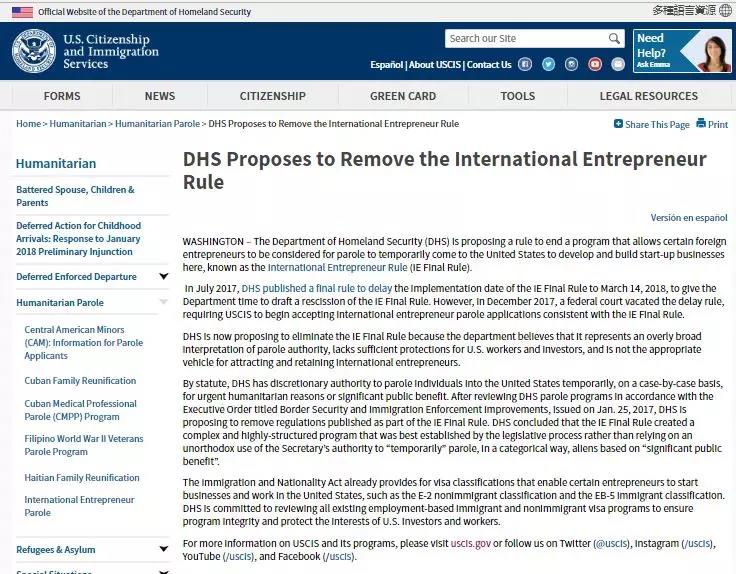Click the email envelope icon
The width and height of the screenshot is (736, 574).
pos(618,64)
